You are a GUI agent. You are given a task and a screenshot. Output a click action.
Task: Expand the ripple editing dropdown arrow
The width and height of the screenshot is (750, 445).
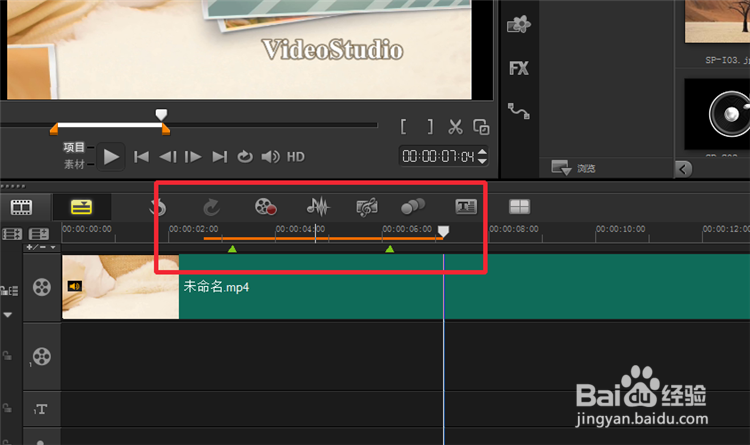[x=8, y=315]
